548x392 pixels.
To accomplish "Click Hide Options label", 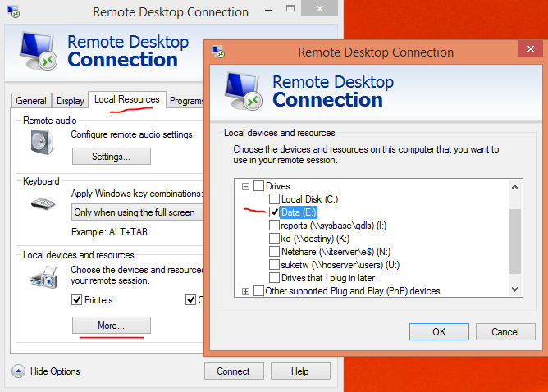I will pyautogui.click(x=55, y=371).
